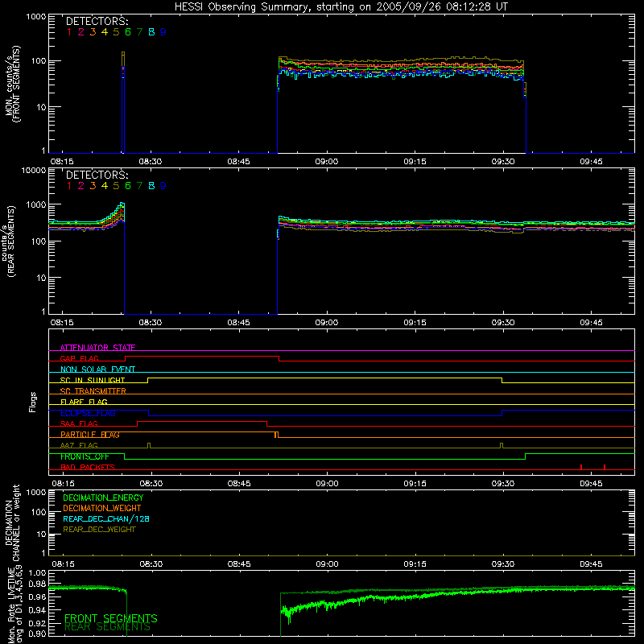Viewport: 644px width, 644px height.
Task: Click the Flags vertical axis title
Action: 33,402
